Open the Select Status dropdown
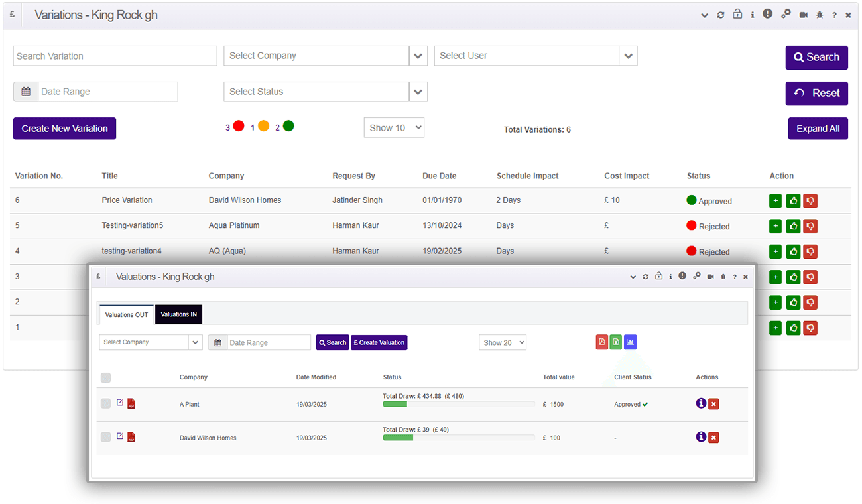The image size is (862, 504). pos(326,92)
